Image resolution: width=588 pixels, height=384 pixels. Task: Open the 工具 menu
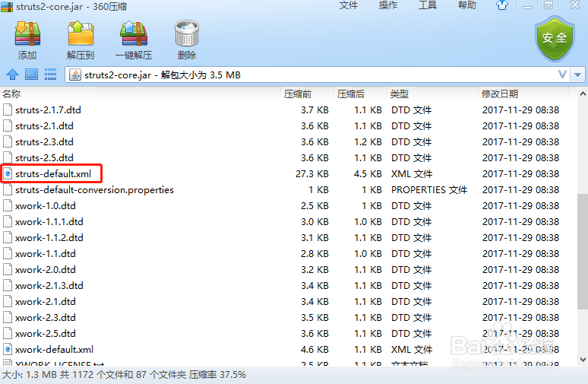[428, 5]
